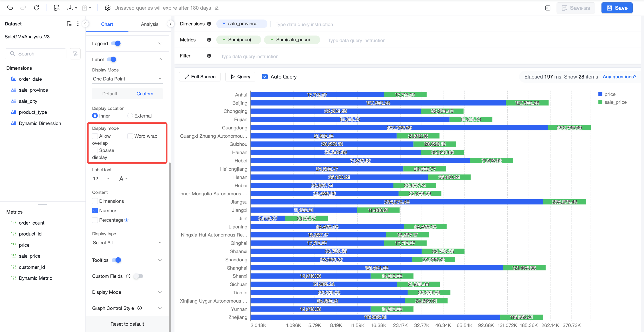Click the download icon in toolbar
This screenshot has height=332, width=644.
[70, 8]
